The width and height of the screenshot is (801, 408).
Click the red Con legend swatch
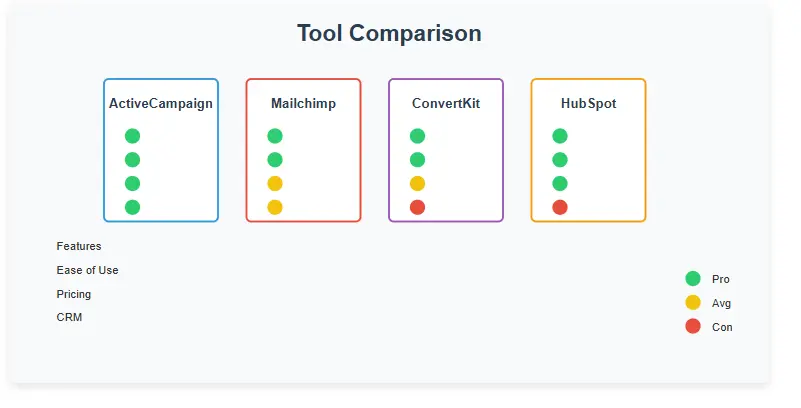[x=693, y=326]
